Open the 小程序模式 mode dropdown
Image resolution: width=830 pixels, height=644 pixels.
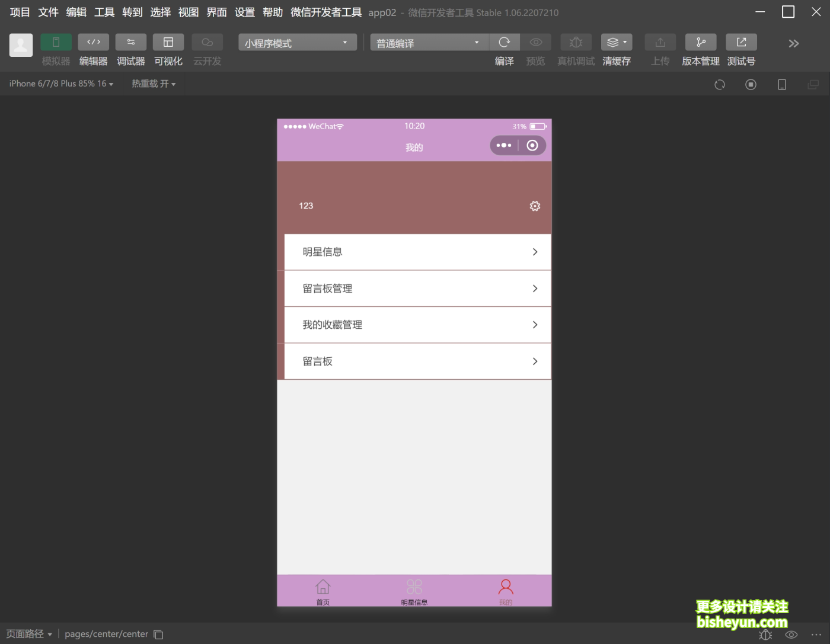(x=296, y=42)
